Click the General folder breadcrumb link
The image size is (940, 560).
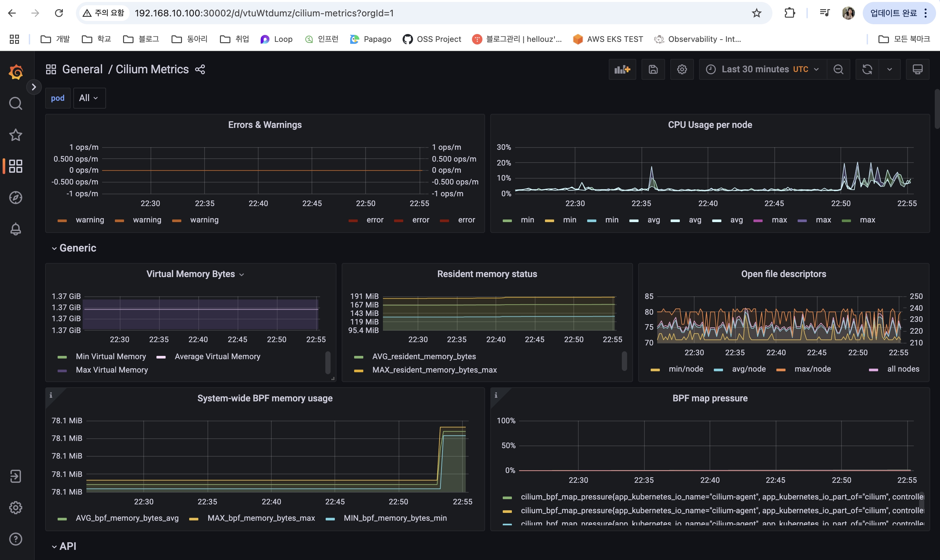point(82,69)
